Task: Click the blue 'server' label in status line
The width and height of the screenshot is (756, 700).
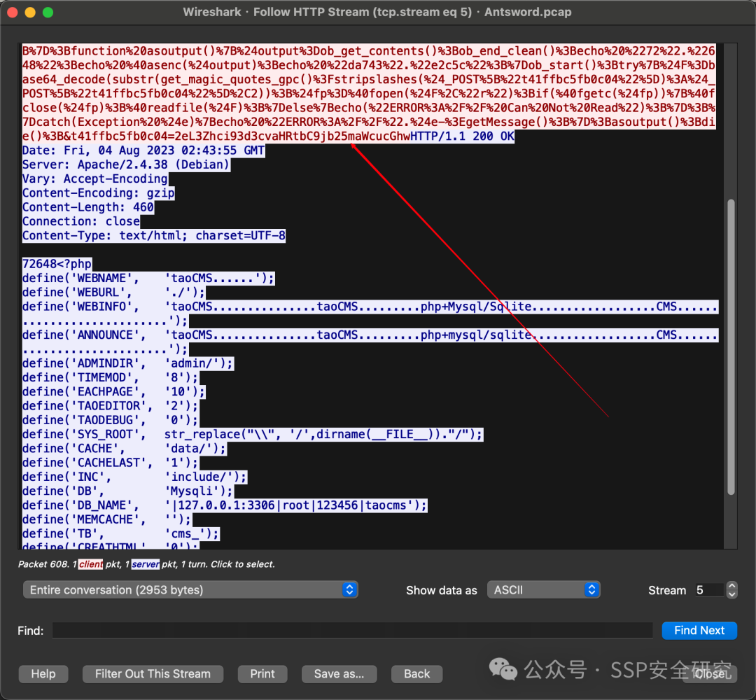Action: [146, 564]
